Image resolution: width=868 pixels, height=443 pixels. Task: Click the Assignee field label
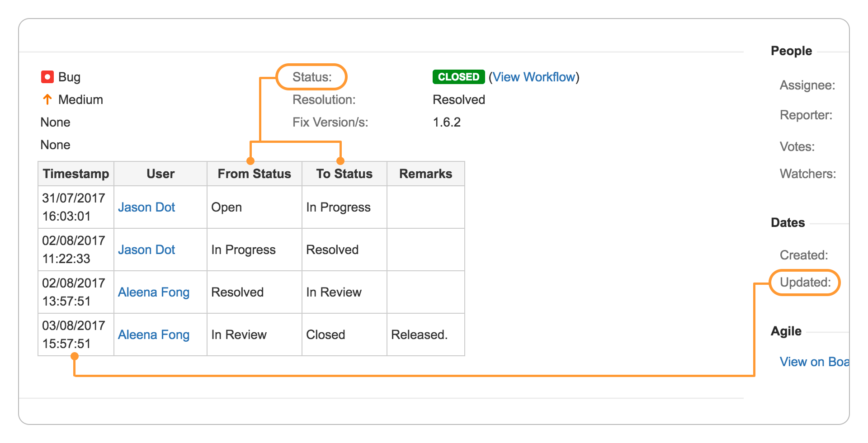(x=807, y=85)
